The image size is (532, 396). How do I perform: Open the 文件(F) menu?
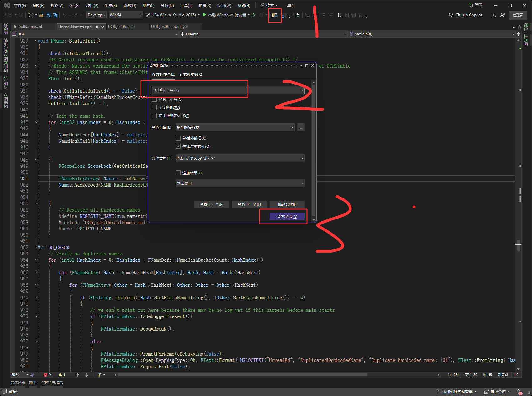coord(20,5)
